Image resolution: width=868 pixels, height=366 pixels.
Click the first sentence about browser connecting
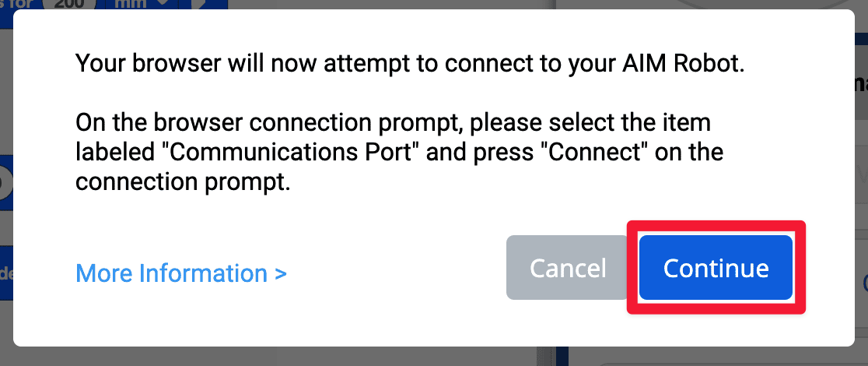[x=410, y=64]
